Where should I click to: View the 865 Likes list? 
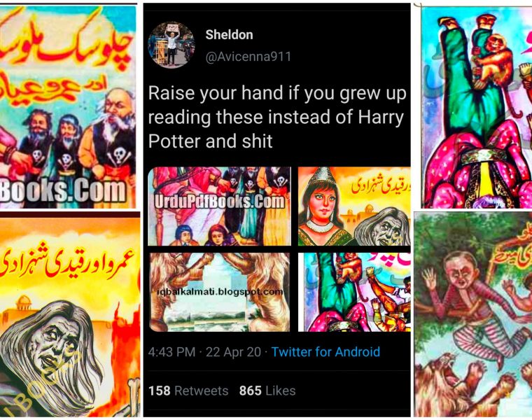tap(267, 391)
